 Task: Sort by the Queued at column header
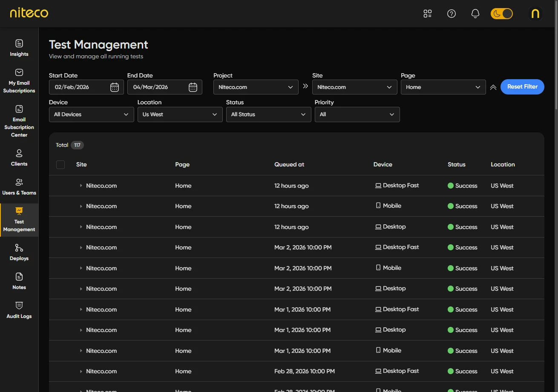(x=289, y=165)
